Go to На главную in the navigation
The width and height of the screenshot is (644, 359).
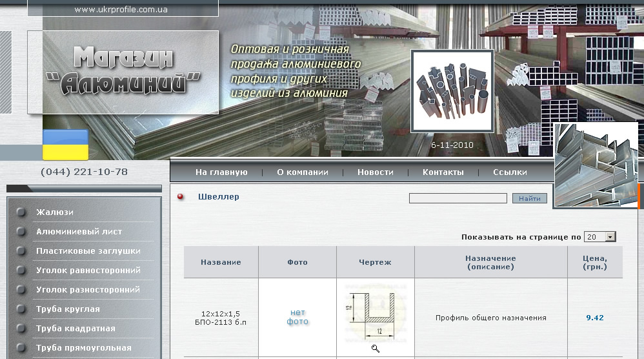(x=221, y=172)
